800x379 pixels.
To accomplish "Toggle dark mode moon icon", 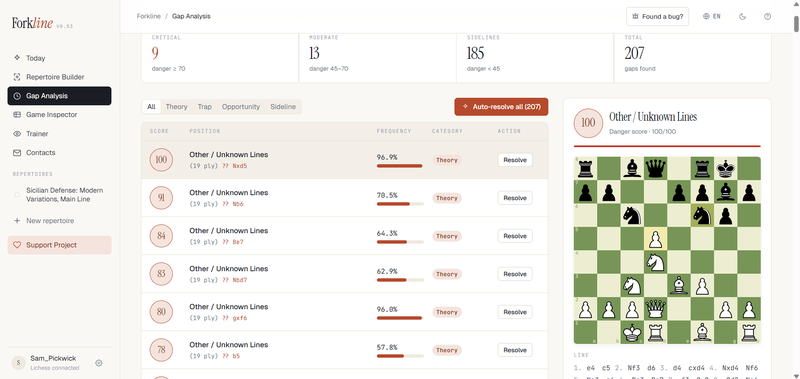I will tap(742, 16).
